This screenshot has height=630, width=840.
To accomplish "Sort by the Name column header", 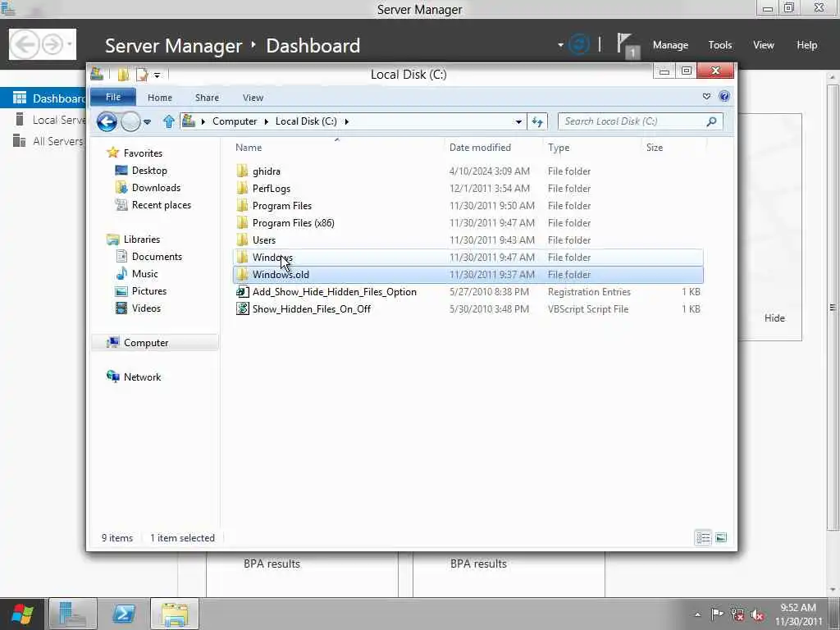I will coord(249,148).
